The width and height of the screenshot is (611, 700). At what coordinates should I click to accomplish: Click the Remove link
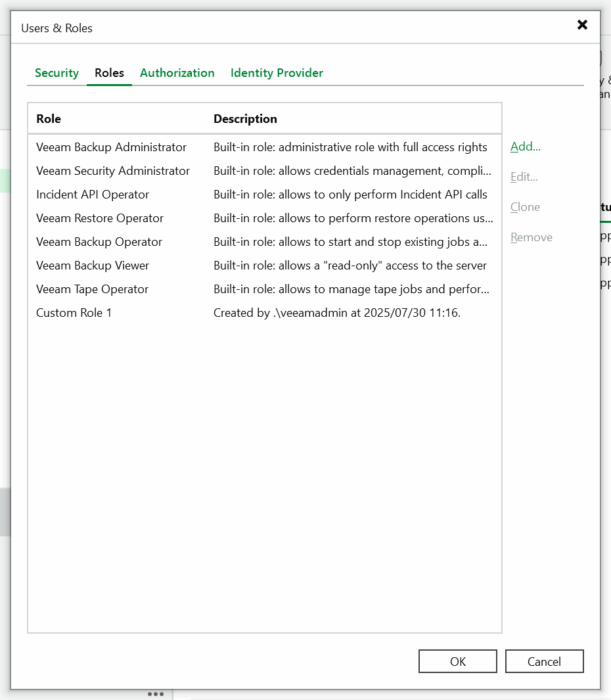[531, 238]
